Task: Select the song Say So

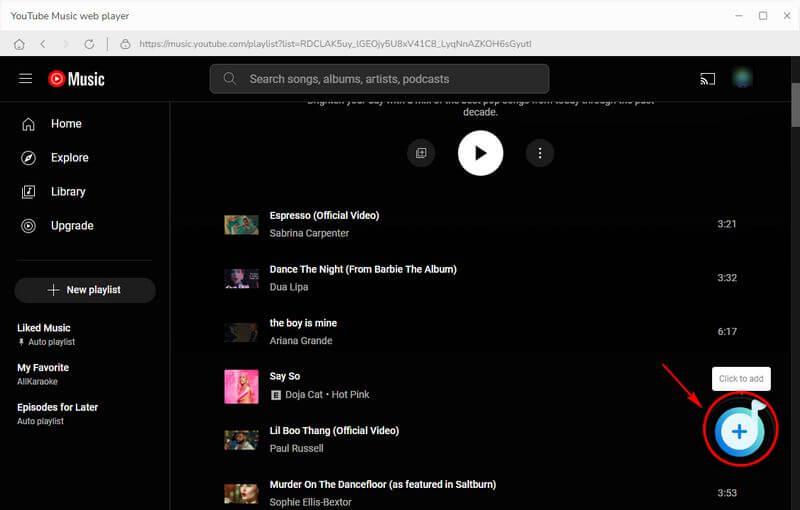Action: point(285,376)
